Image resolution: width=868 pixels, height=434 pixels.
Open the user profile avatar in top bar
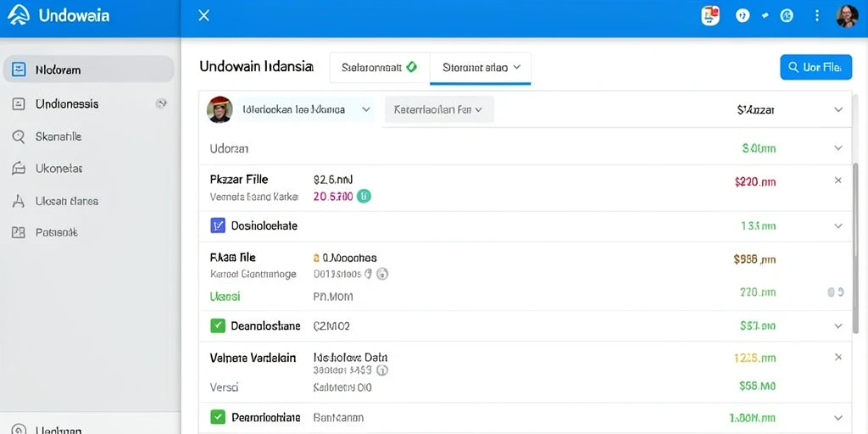[x=847, y=16]
